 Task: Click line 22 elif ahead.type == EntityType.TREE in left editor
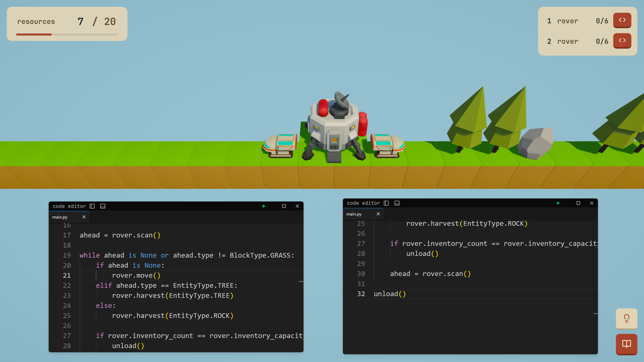coord(167,286)
